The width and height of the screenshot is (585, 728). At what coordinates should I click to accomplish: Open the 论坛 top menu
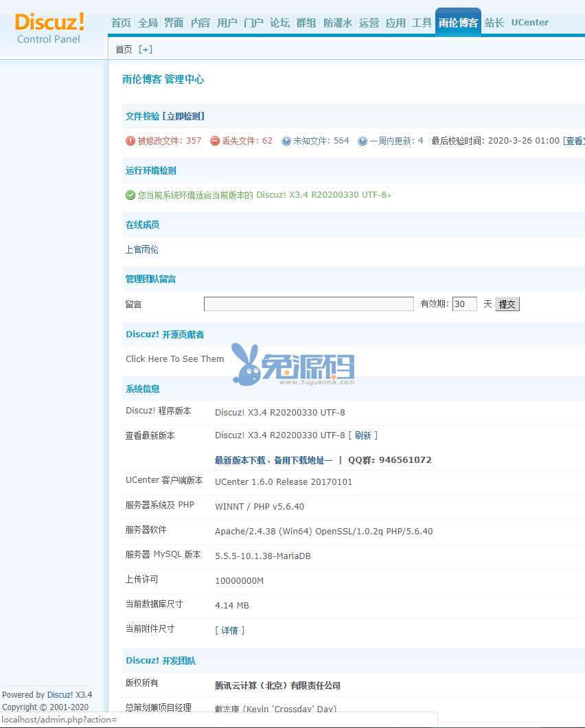pyautogui.click(x=280, y=23)
